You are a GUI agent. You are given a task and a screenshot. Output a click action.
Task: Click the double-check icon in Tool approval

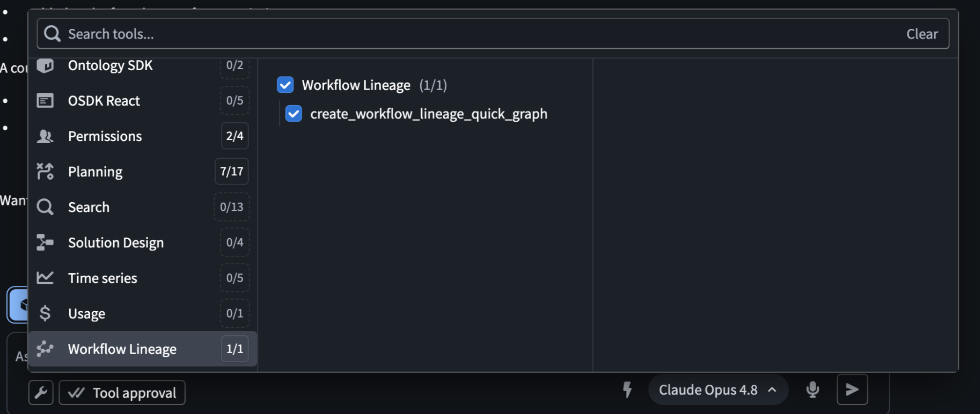76,393
